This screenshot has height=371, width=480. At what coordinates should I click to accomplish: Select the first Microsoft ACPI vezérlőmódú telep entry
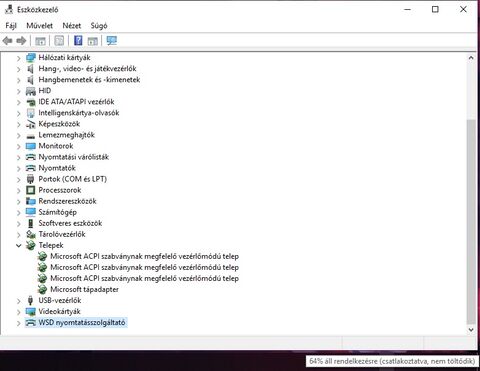tap(144, 256)
